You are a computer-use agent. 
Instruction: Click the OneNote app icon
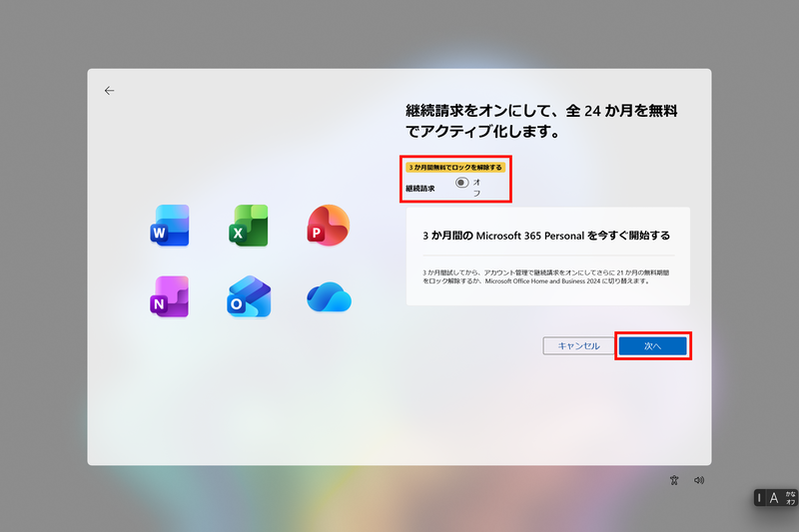tap(170, 296)
